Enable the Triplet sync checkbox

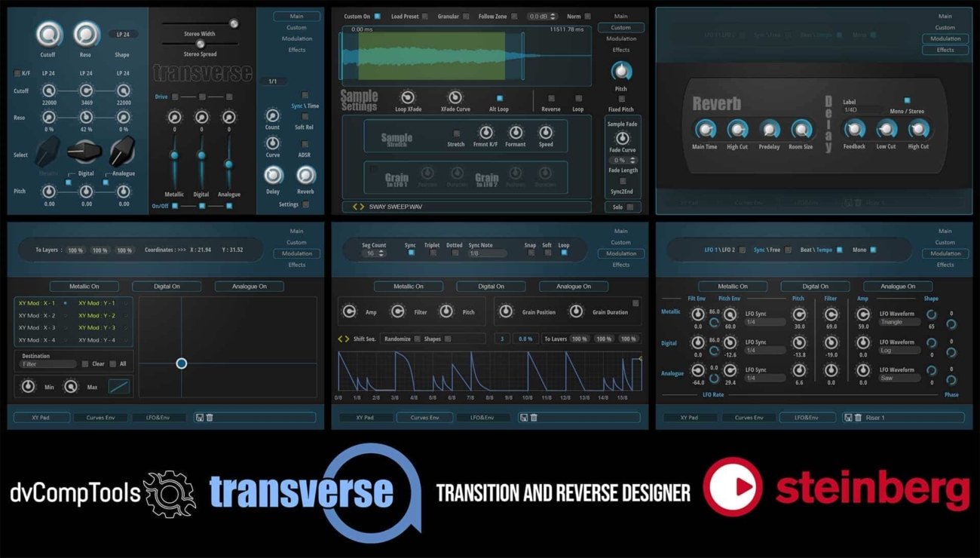[433, 253]
